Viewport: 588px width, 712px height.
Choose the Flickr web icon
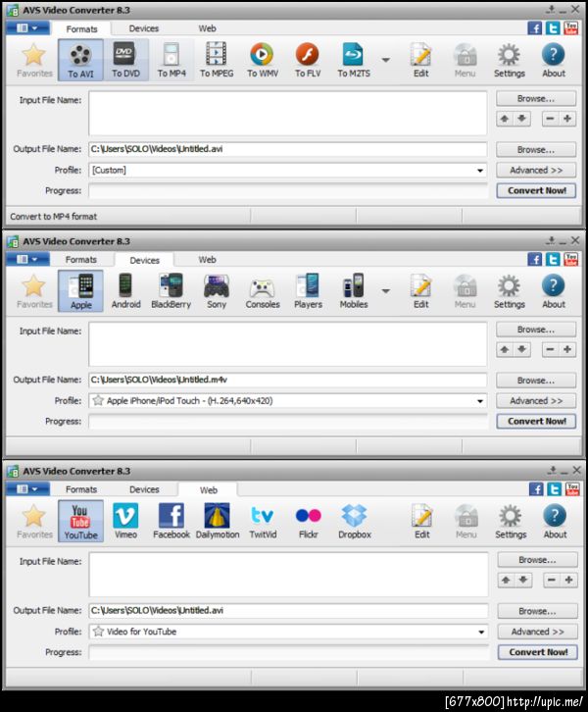coord(308,522)
